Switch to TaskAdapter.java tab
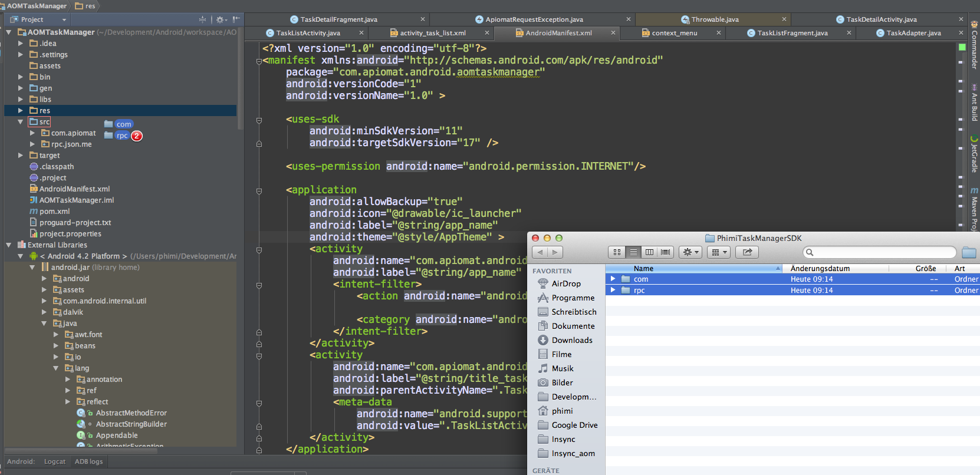Image resolution: width=980 pixels, height=475 pixels. pyautogui.click(x=909, y=33)
